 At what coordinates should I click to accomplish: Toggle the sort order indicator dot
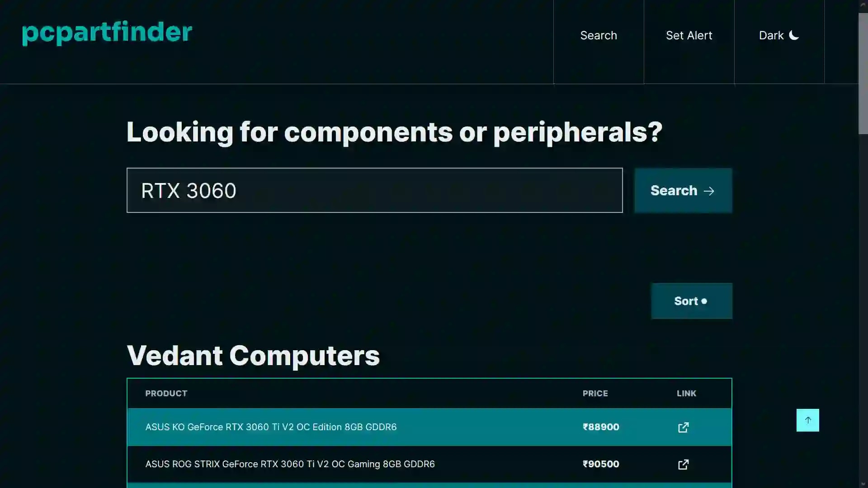coord(706,301)
